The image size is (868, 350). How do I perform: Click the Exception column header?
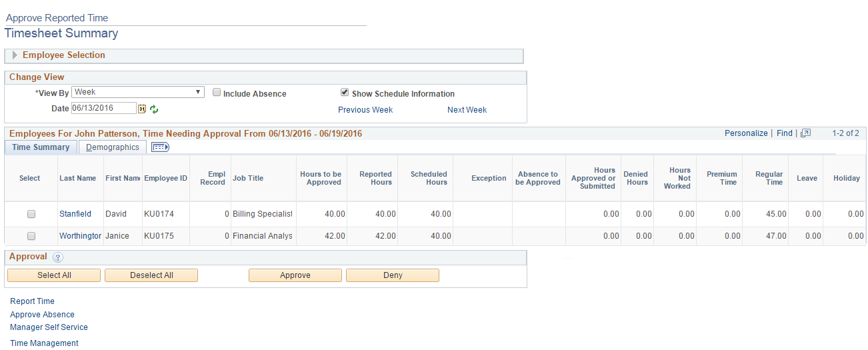point(489,178)
